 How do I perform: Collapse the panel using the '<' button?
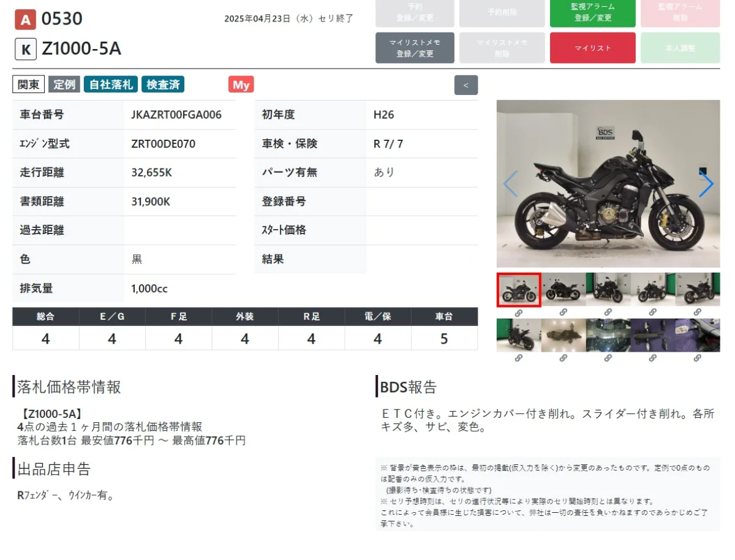(466, 85)
